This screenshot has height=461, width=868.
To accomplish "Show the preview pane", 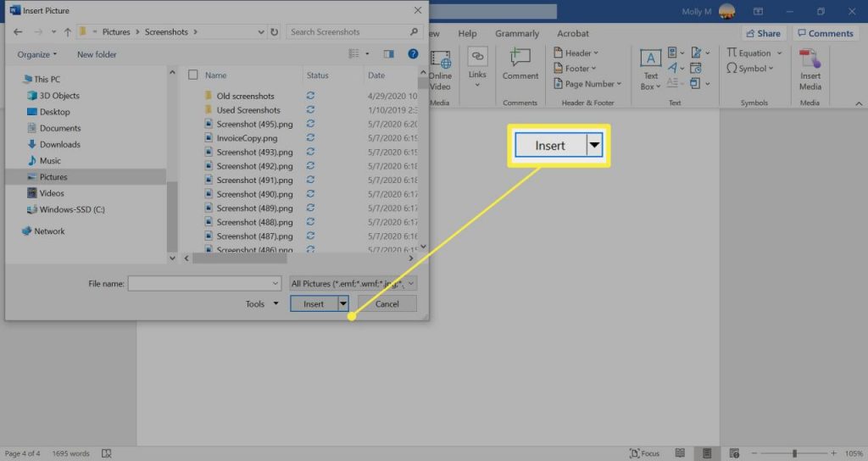I will point(388,53).
